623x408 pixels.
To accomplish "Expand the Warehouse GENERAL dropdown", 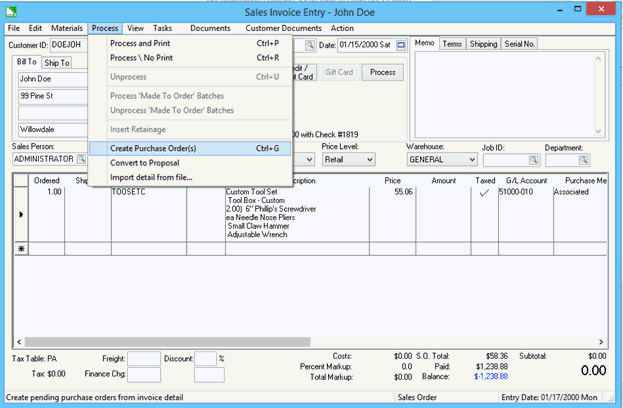I will pyautogui.click(x=472, y=160).
